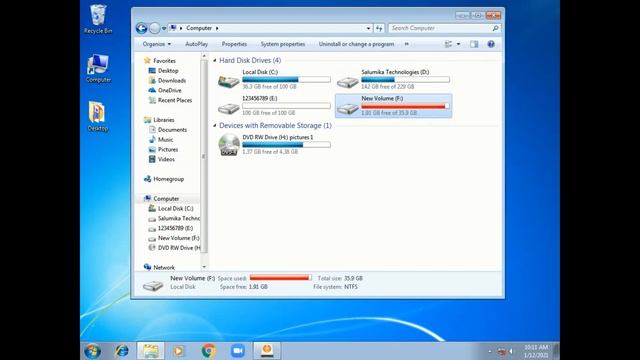Open the view options dropdown arrow
Image resolution: width=640 pixels, height=360 pixels.
458,44
